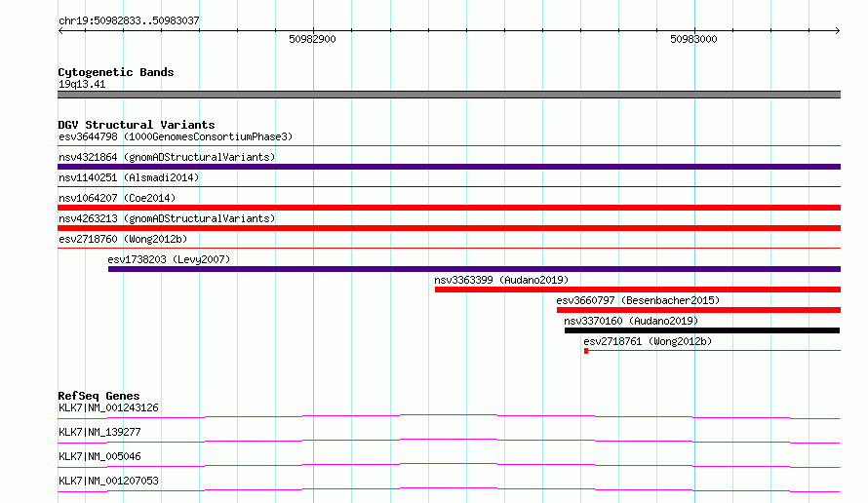Open the nsv1140251 Alsmadi2014 variant label
The height and width of the screenshot is (503, 868).
129,177
